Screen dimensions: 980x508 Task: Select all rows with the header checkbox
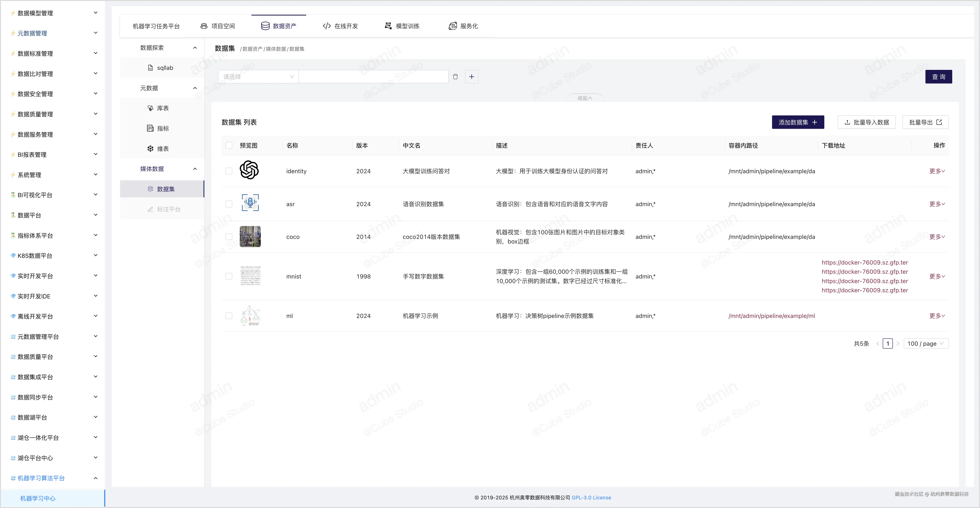point(229,146)
